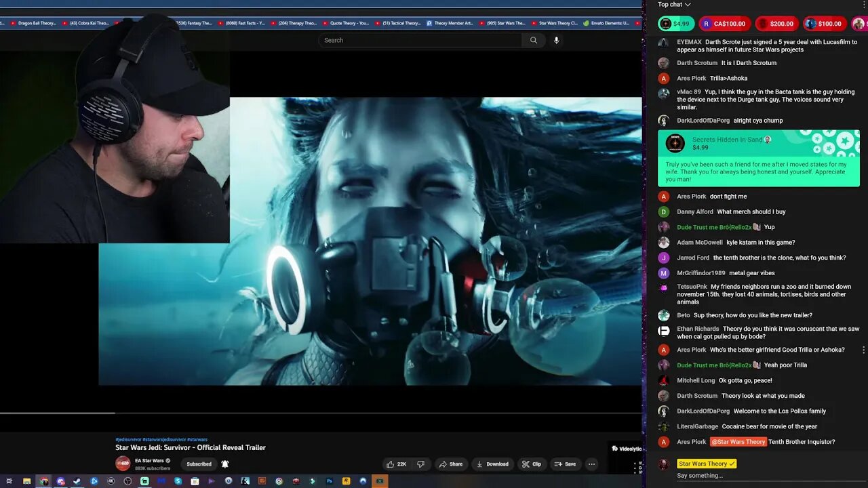The width and height of the screenshot is (868, 488).
Task: Open more actions three-dot menu under video
Action: point(591,464)
